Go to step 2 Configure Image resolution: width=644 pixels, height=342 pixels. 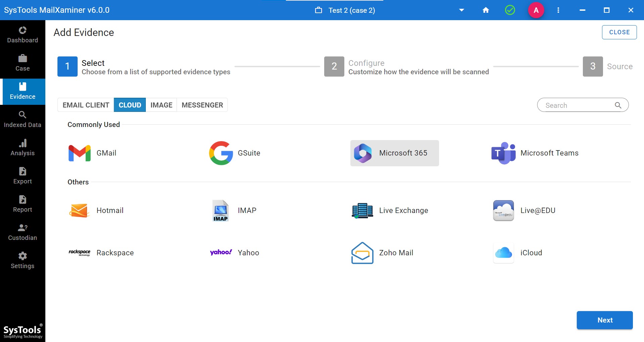pyautogui.click(x=334, y=67)
